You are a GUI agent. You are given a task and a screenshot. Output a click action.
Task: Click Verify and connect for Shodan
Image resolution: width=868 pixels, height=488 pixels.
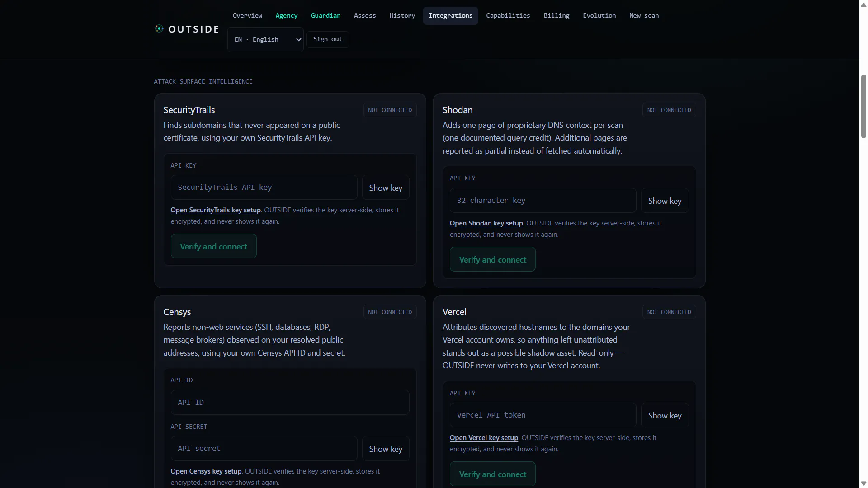(492, 259)
